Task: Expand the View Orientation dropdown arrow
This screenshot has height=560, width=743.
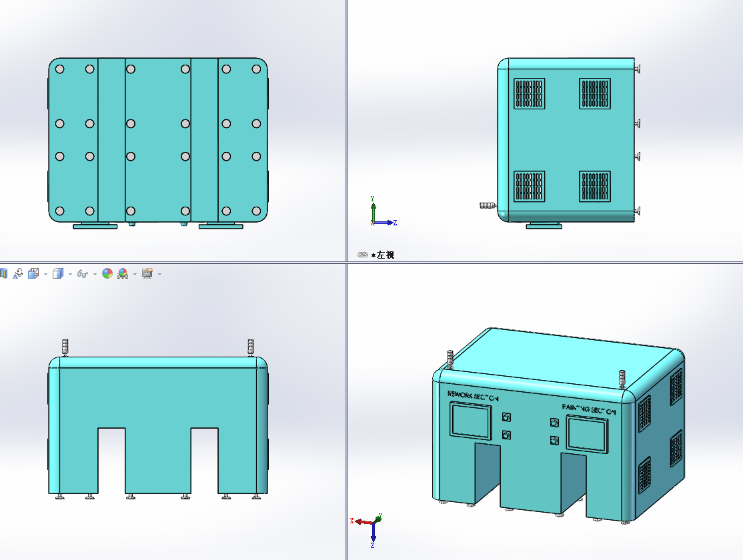Action: click(45, 274)
